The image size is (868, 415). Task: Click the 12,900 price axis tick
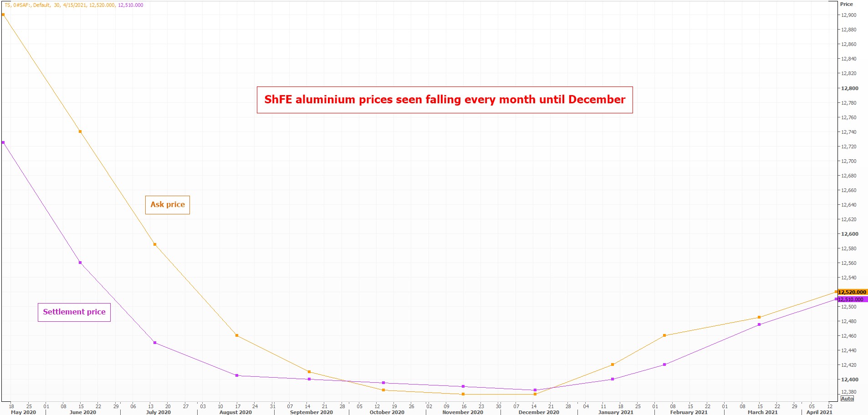coord(848,15)
